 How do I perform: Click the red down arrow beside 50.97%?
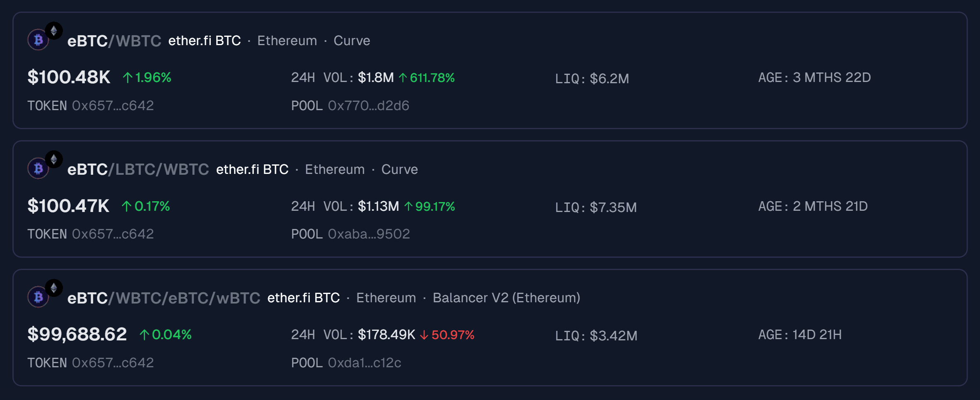point(424,335)
